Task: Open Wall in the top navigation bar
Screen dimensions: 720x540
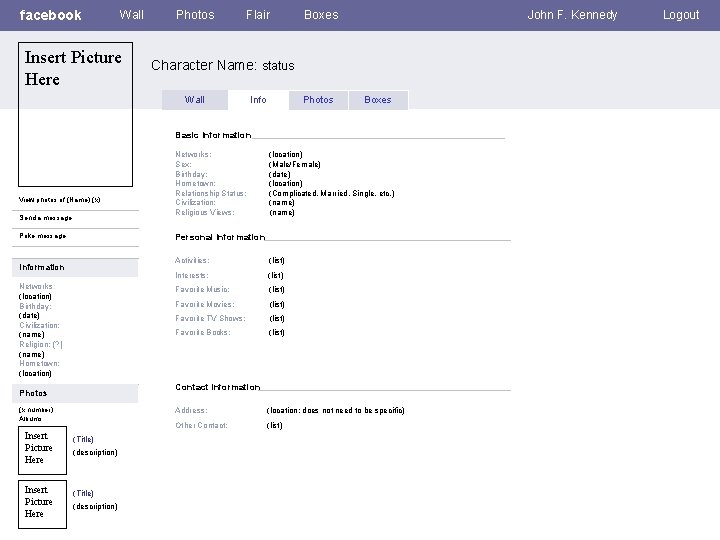Action: (132, 15)
